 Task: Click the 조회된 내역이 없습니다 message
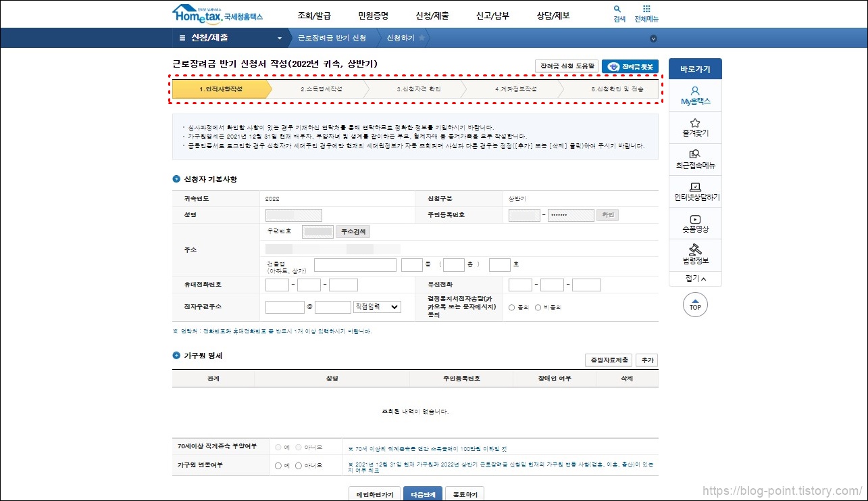[415, 411]
